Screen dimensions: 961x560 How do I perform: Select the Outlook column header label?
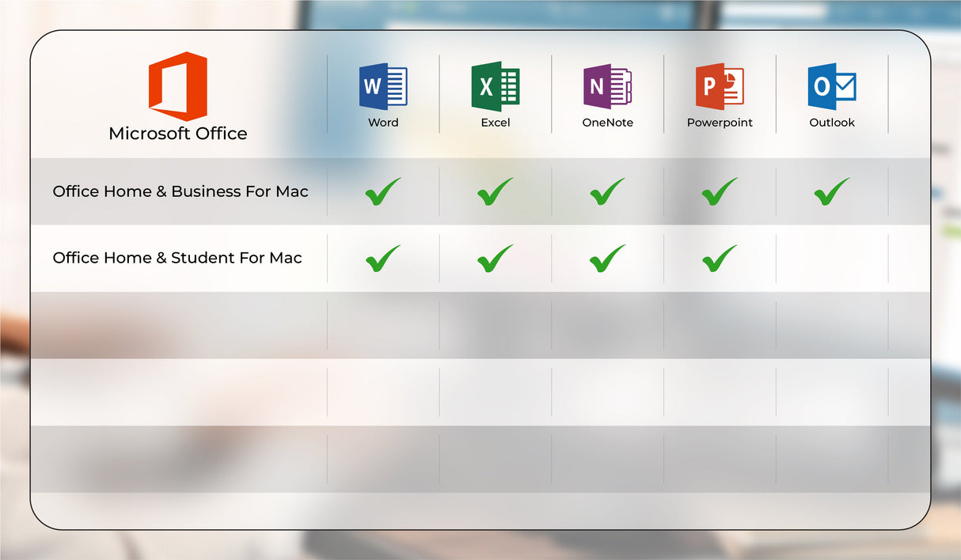(831, 123)
